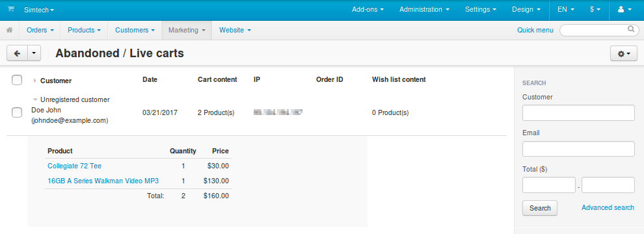Viewport: 644px width, 234px height.
Task: Open the Add-ons menu
Action: [x=368, y=10]
